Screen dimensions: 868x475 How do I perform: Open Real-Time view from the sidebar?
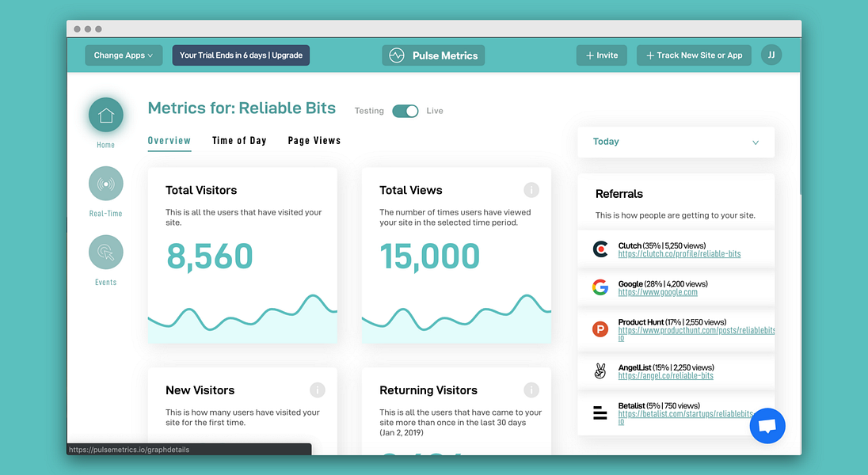coord(105,184)
